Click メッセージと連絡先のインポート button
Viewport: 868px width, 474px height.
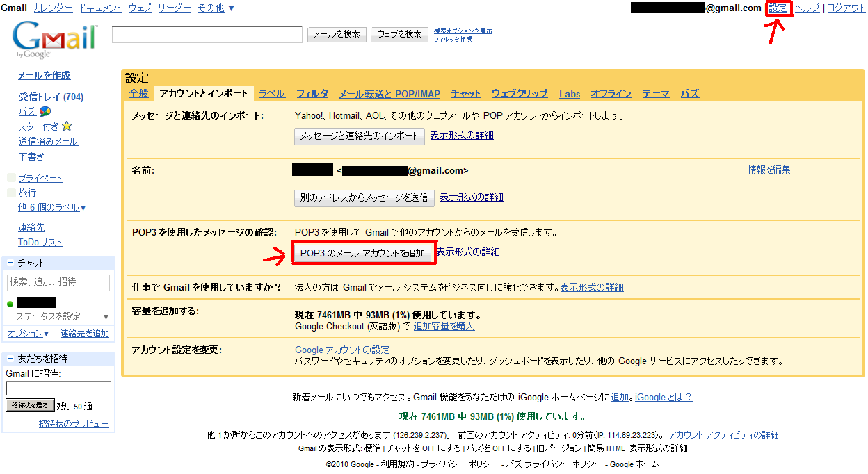coord(360,136)
